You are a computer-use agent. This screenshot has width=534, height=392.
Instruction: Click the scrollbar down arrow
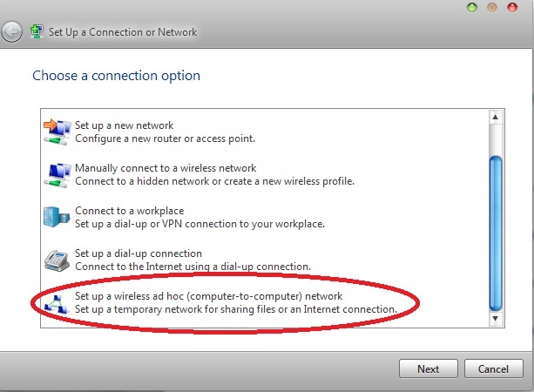coord(496,319)
